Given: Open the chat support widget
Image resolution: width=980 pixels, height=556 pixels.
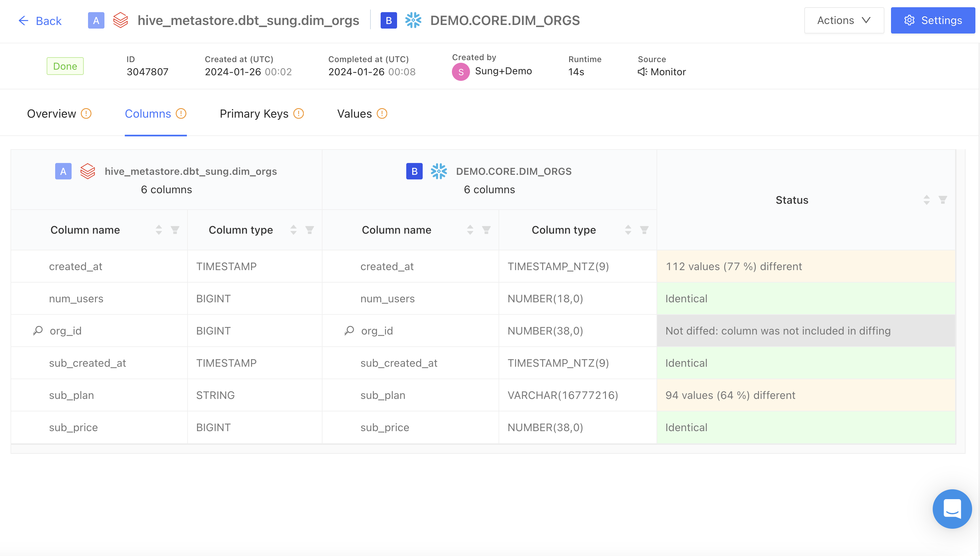Looking at the screenshot, I should 952,509.
